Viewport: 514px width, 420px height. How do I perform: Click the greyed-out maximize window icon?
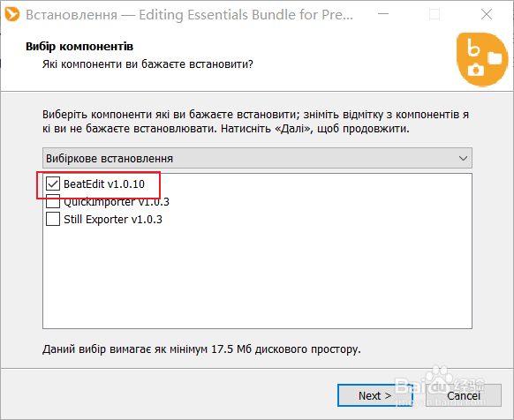coord(435,14)
